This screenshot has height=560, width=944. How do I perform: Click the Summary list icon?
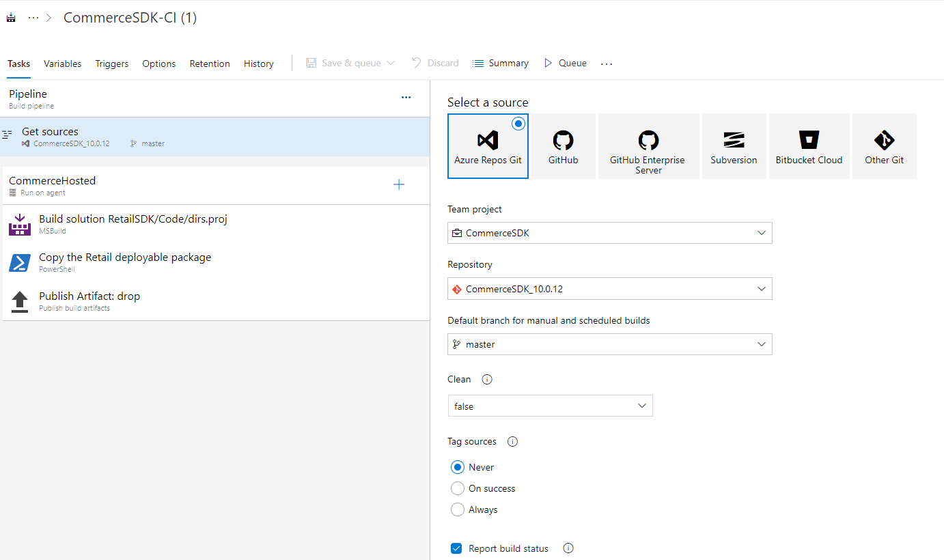[x=478, y=63]
